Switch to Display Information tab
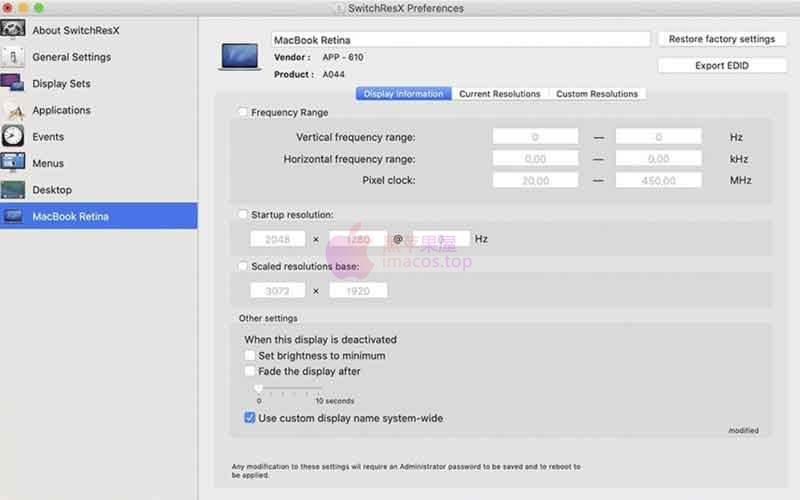Screen dimensions: 800x500 pos(403,94)
